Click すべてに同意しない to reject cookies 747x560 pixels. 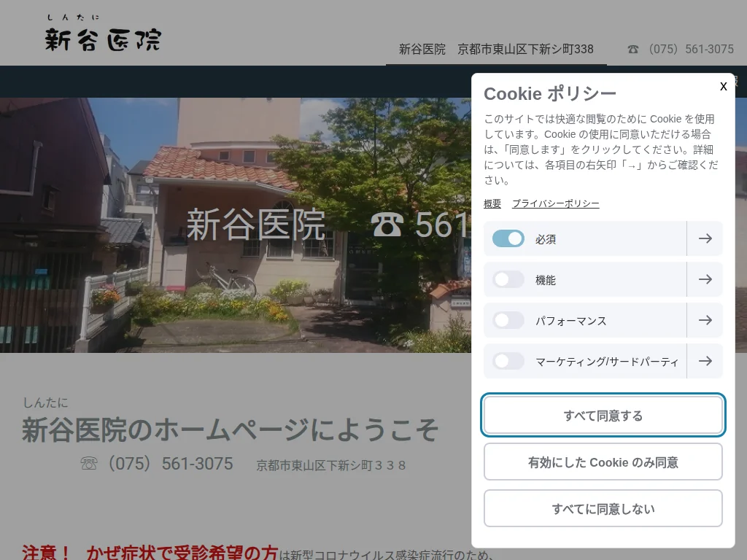click(603, 508)
